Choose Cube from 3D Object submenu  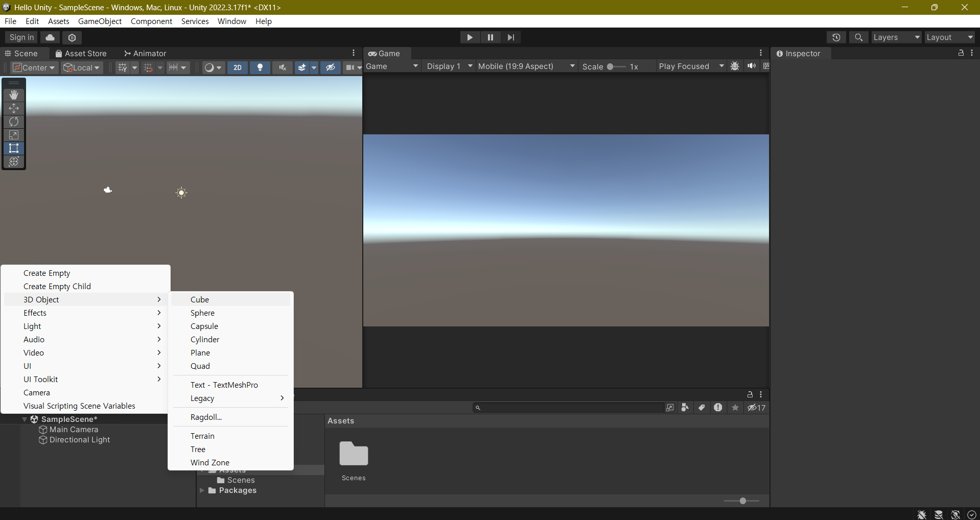(x=230, y=300)
